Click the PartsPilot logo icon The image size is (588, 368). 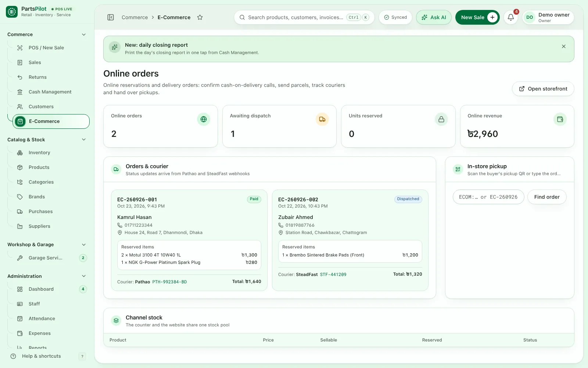click(x=12, y=12)
